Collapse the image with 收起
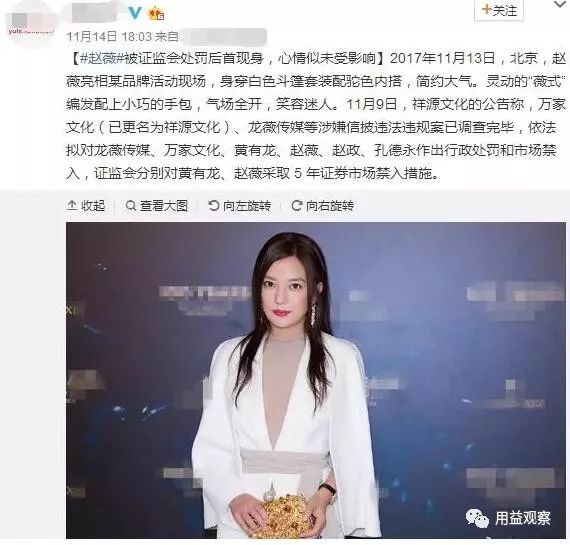This screenshot has height=545, width=570. pos(86,206)
